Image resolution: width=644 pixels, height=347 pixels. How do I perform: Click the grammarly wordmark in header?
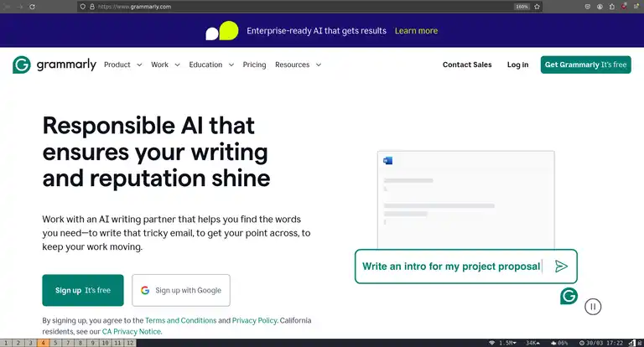click(x=66, y=65)
